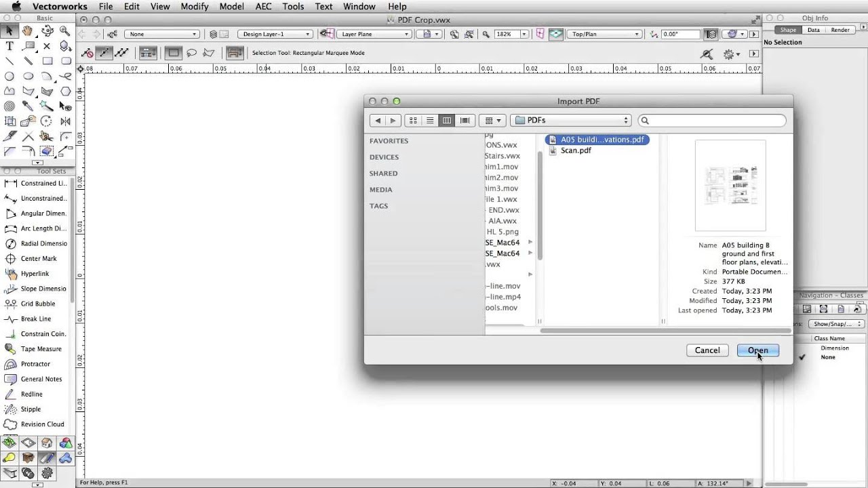Toggle Single Object Interactive Scaling mode
The width and height of the screenshot is (868, 488).
[x=104, y=53]
